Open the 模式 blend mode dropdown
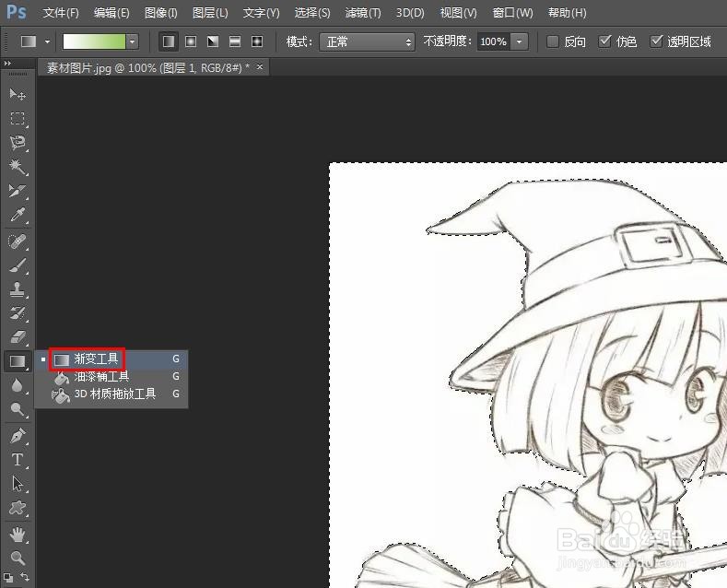 [x=367, y=41]
